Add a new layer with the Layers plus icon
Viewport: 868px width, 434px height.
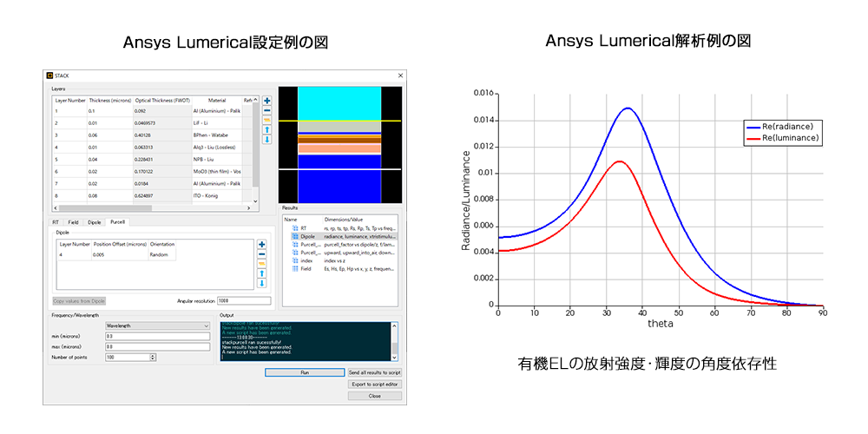click(266, 101)
